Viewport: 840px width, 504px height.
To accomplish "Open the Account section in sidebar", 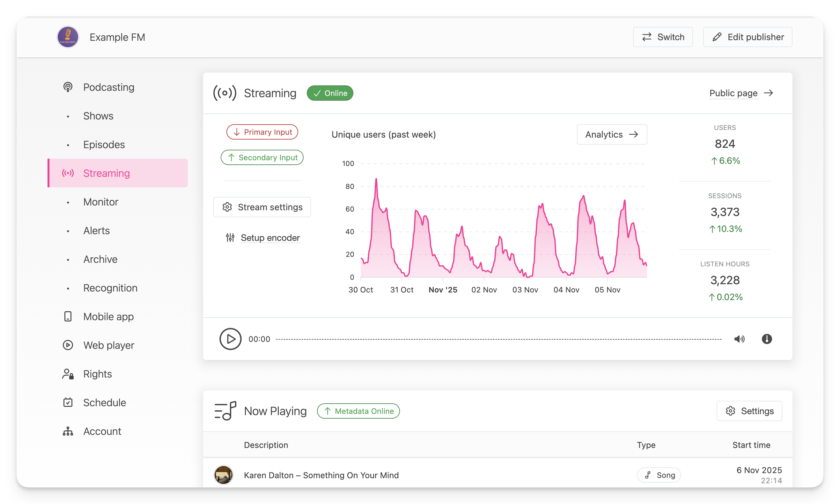I will pyautogui.click(x=102, y=431).
